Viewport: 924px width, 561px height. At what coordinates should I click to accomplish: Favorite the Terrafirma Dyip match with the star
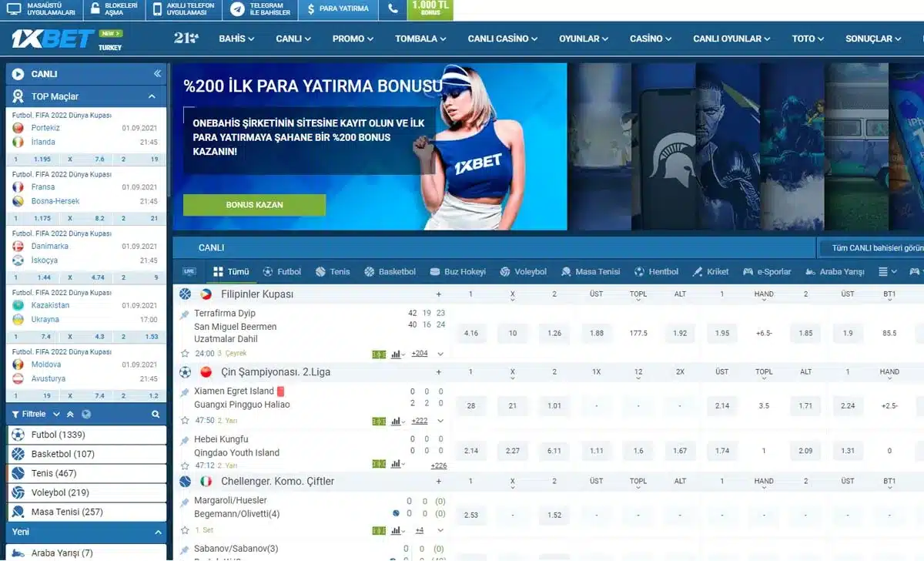[x=185, y=354]
